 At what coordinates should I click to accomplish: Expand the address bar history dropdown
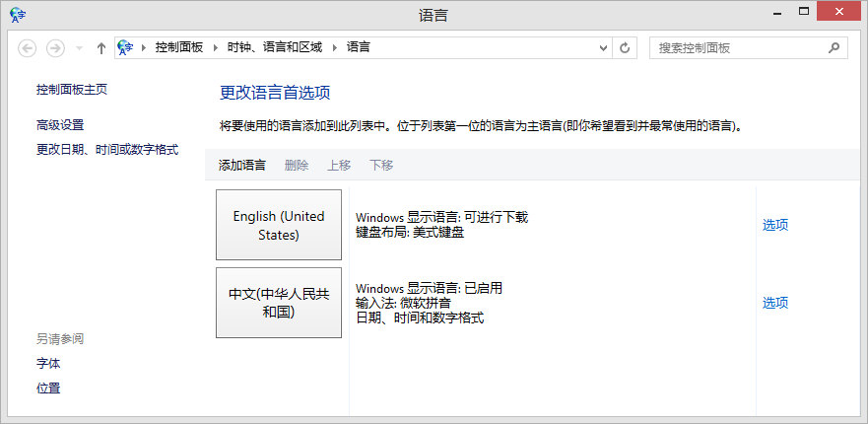[603, 47]
